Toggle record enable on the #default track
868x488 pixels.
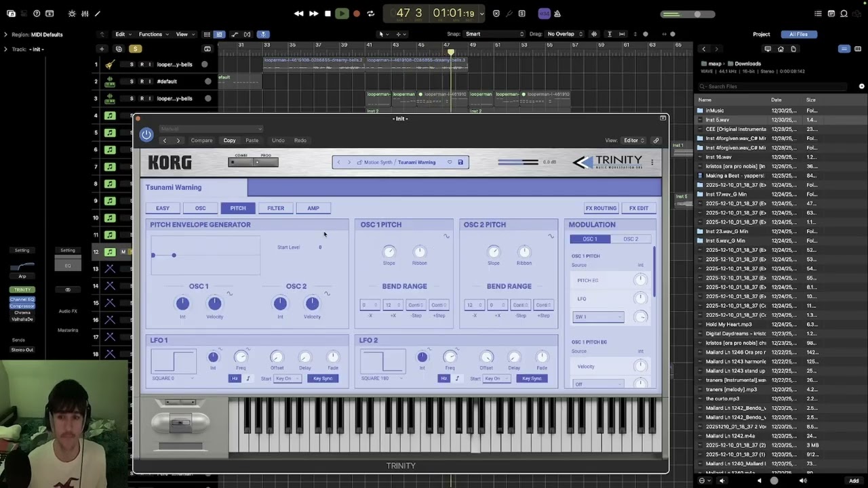pos(141,81)
